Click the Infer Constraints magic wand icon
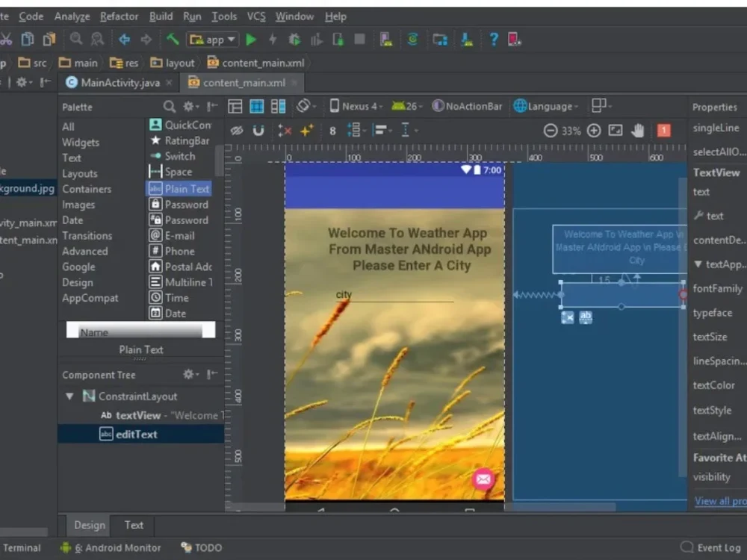The height and width of the screenshot is (560, 747). (306, 131)
